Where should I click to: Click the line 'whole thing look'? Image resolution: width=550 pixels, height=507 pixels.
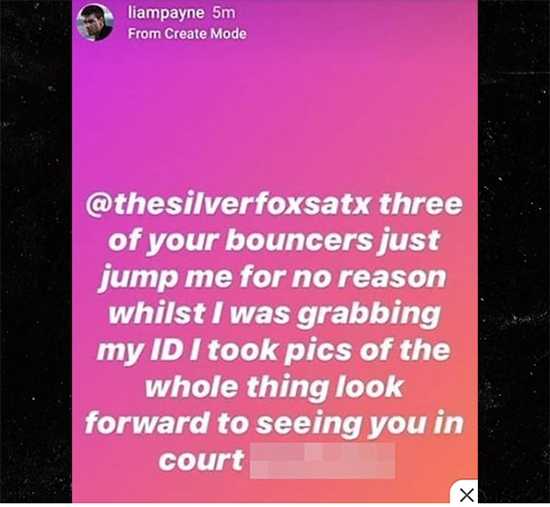[274, 387]
